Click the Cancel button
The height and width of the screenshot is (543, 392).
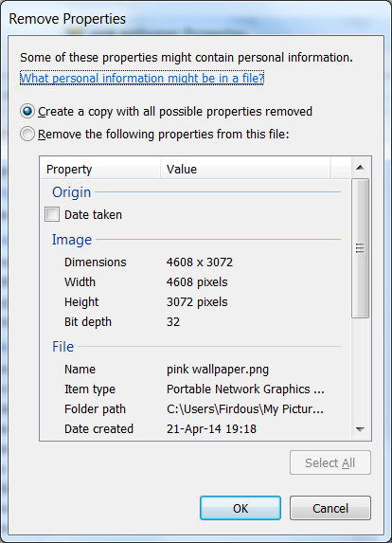point(330,508)
